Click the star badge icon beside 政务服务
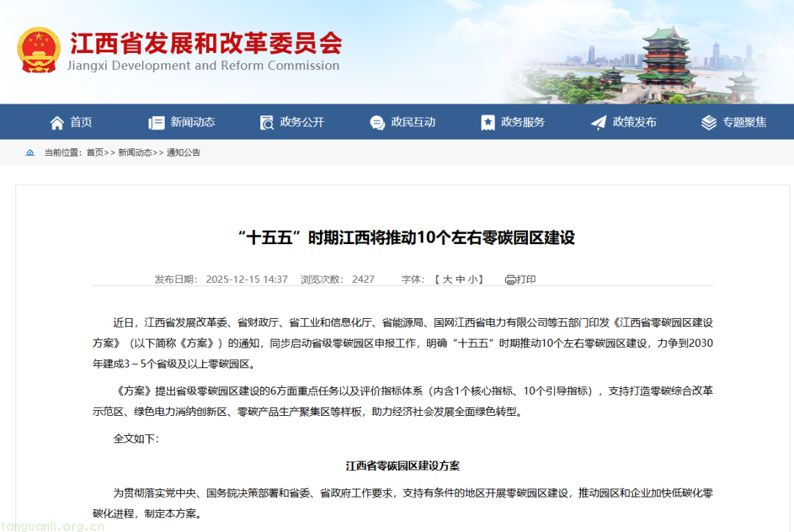 (x=487, y=123)
